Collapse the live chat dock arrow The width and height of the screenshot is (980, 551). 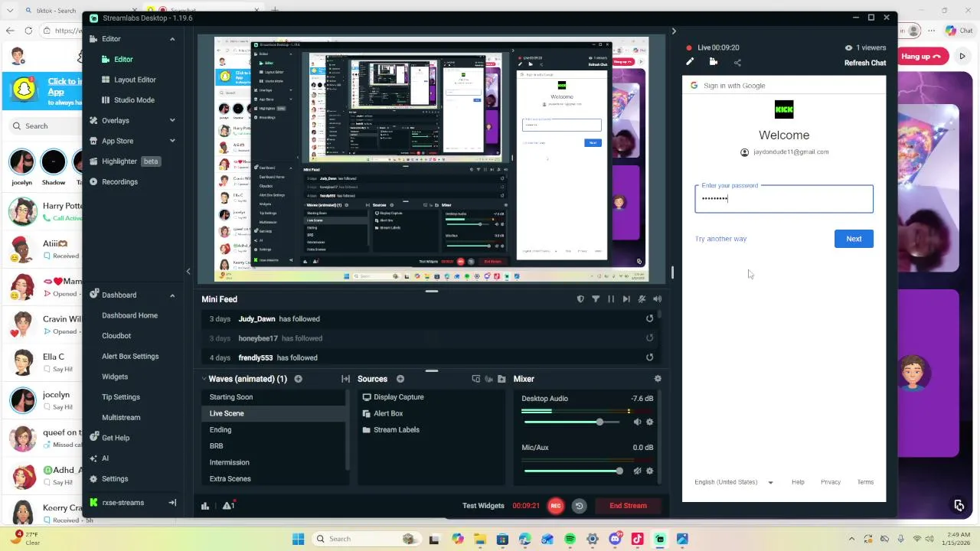(674, 31)
